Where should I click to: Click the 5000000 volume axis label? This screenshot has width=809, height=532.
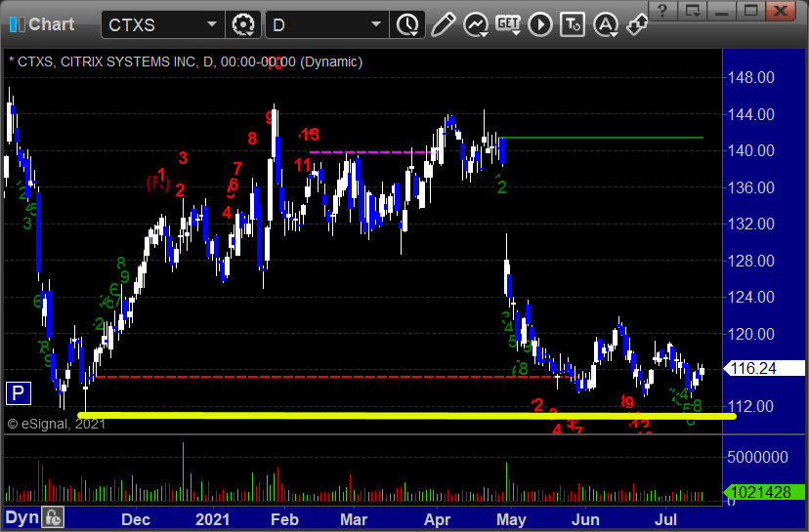coord(757,457)
